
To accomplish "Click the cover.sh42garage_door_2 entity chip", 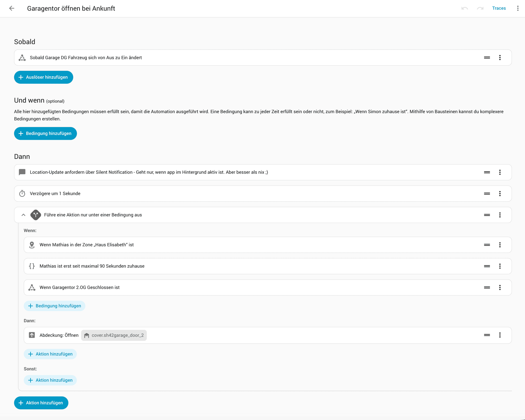I will [x=114, y=335].
